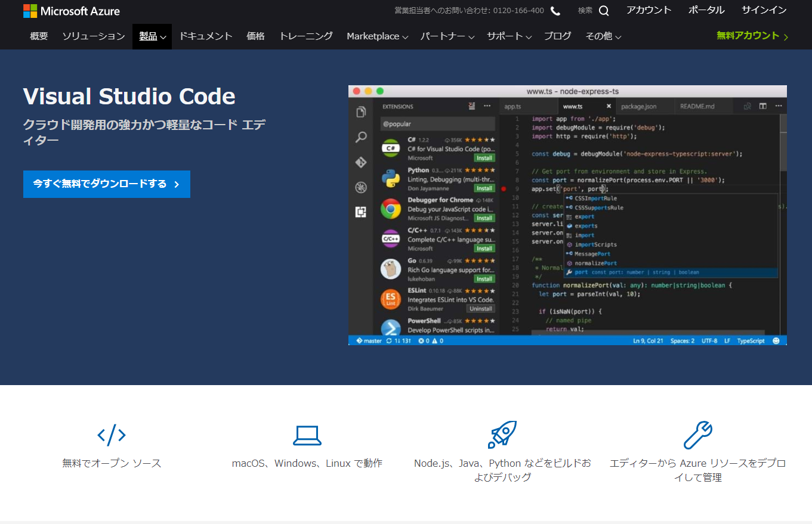Expand the パートナー dropdown menu
The width and height of the screenshot is (812, 524).
[447, 36]
